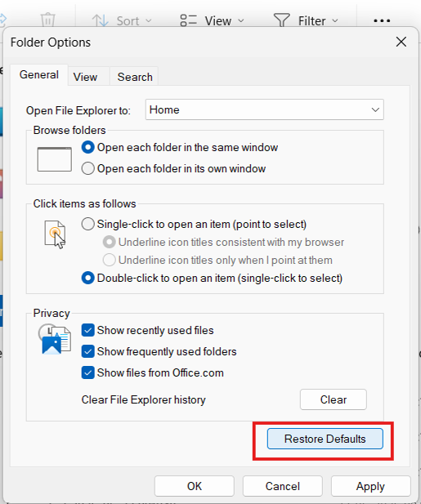Open the View dropdown in Explorer toolbar
This screenshot has width=421, height=504.
coord(212,21)
